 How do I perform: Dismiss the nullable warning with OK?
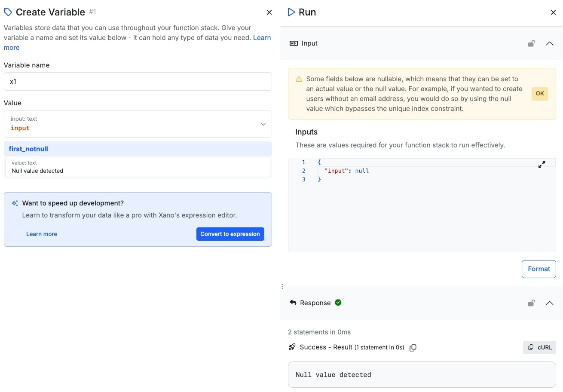click(x=540, y=94)
